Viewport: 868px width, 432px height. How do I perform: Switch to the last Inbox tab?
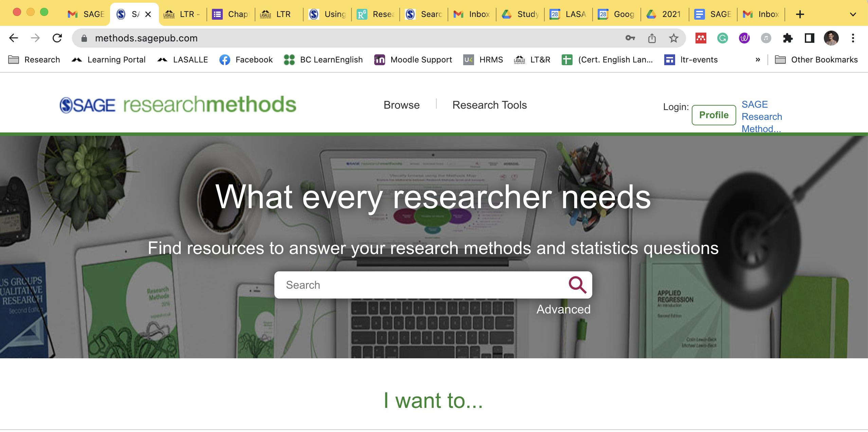pos(761,14)
